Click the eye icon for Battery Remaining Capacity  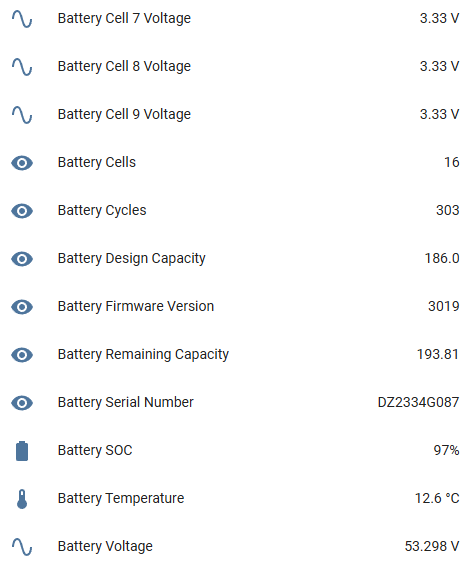(x=22, y=355)
